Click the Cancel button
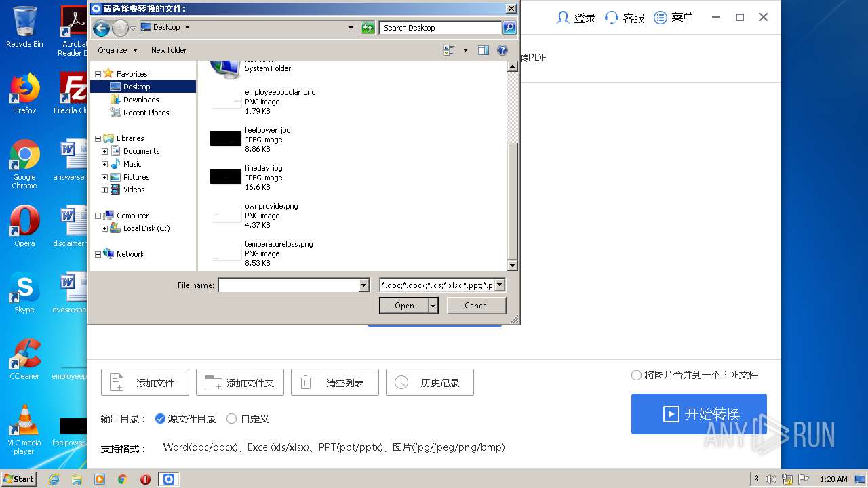868x488 pixels. [x=477, y=306]
